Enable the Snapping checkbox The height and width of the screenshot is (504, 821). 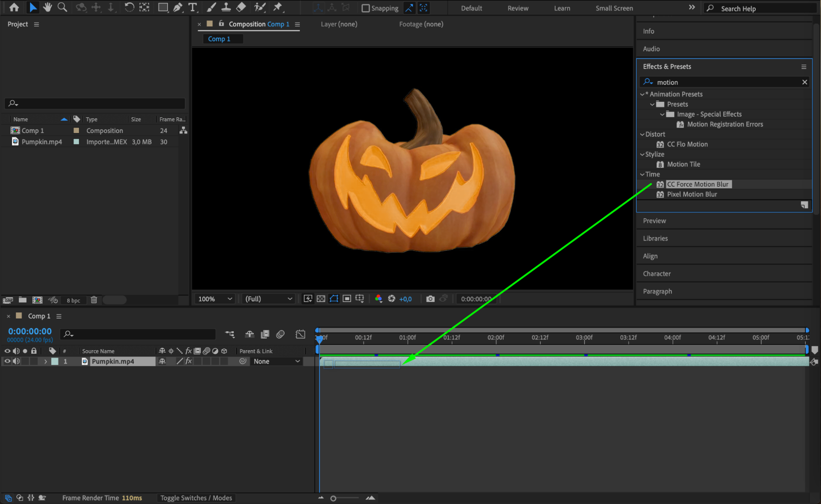click(366, 8)
